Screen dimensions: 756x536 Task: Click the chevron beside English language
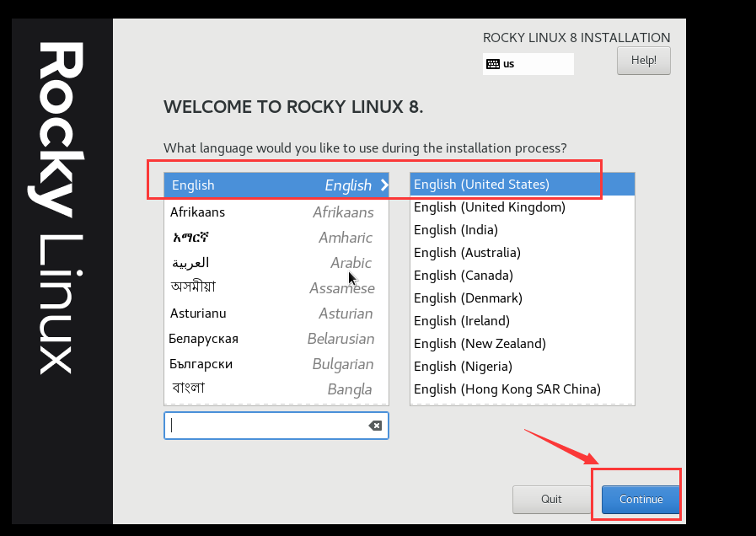tap(383, 185)
